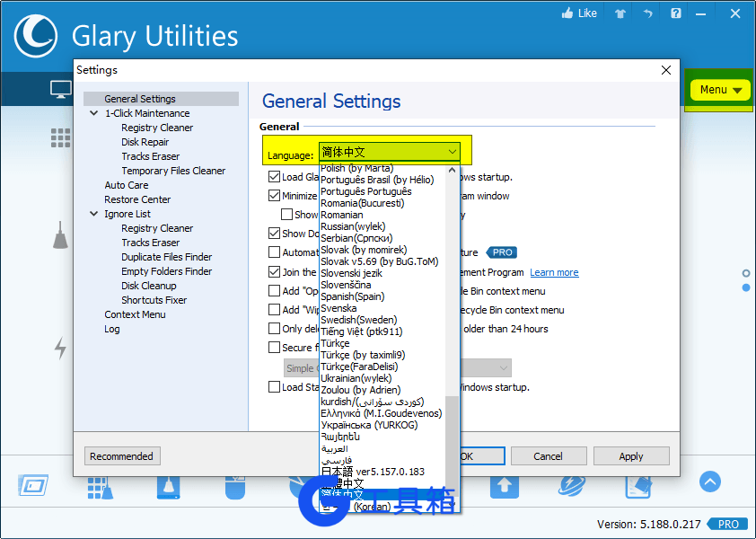This screenshot has height=539, width=756.
Task: Select Log in settings tree
Action: pyautogui.click(x=112, y=329)
